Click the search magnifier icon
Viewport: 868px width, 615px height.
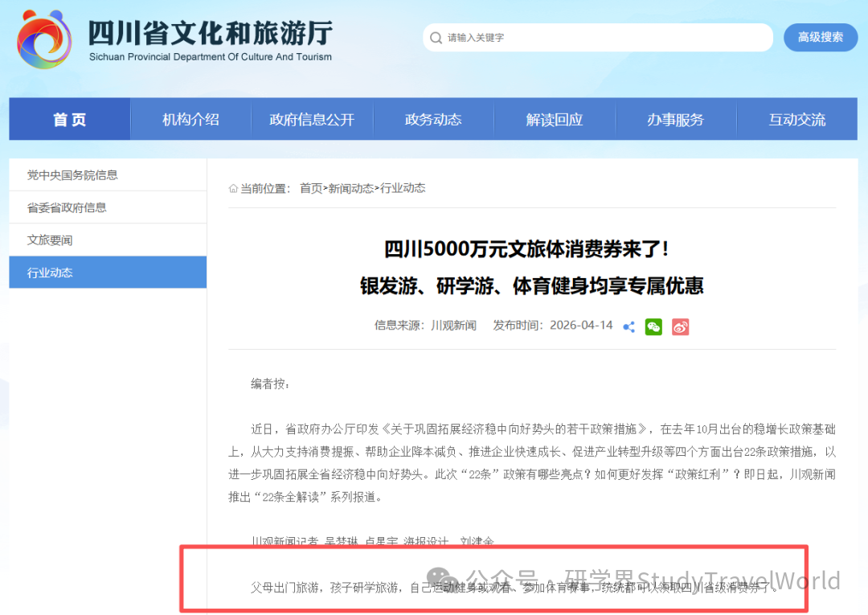pos(435,37)
